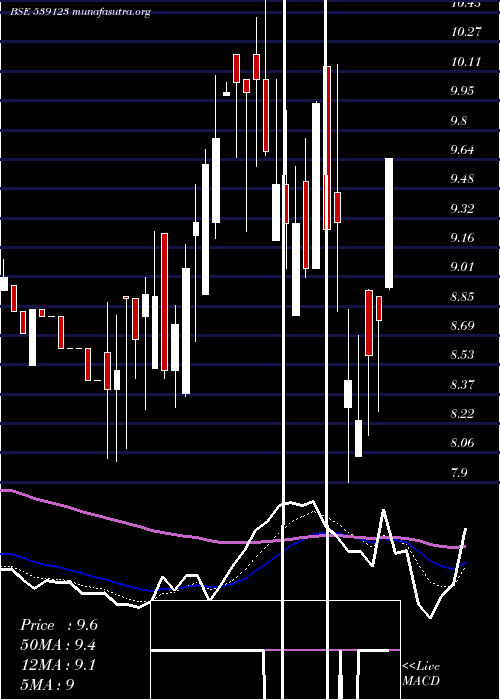Select the 50MA : 9.4 readout
The image size is (500, 700).
pyautogui.click(x=58, y=644)
